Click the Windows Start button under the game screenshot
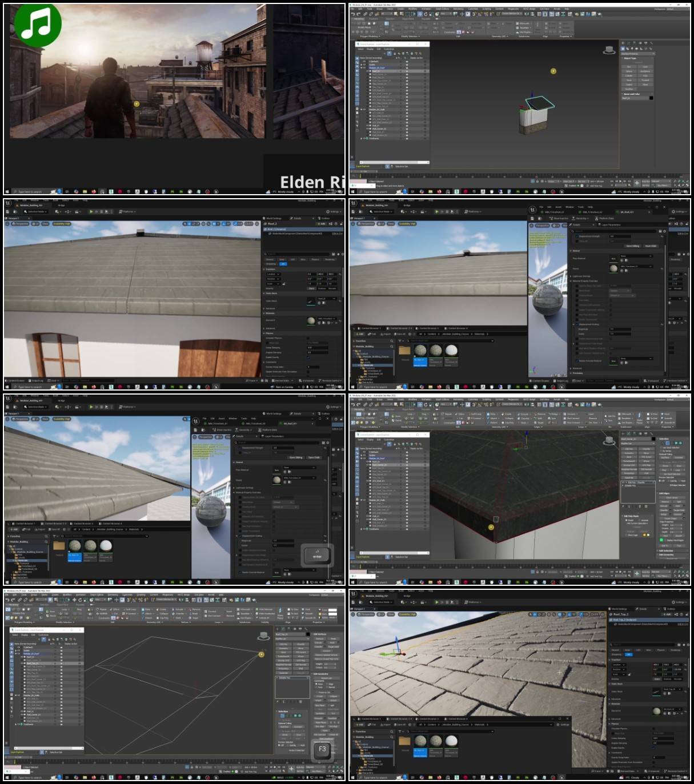 click(7, 192)
